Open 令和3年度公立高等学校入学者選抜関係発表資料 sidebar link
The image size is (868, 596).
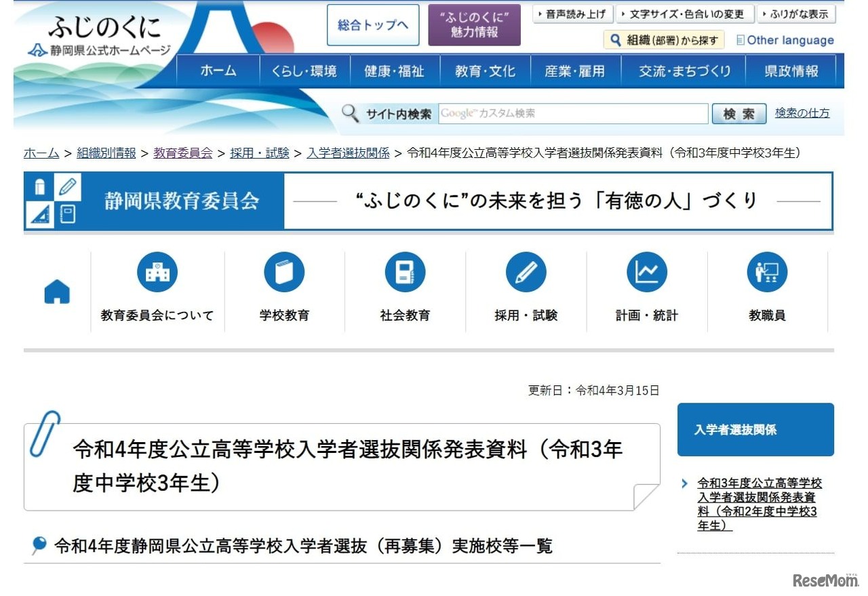[x=759, y=504]
